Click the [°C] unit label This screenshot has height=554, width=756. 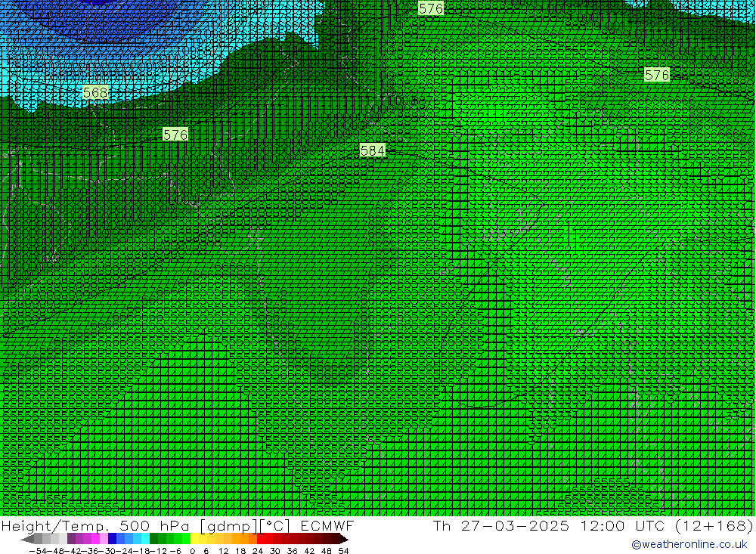tap(275, 525)
